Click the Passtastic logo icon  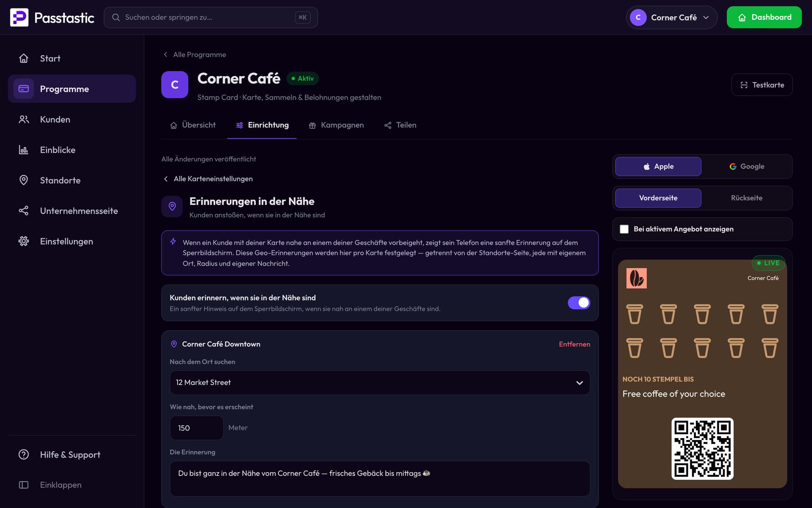[19, 17]
